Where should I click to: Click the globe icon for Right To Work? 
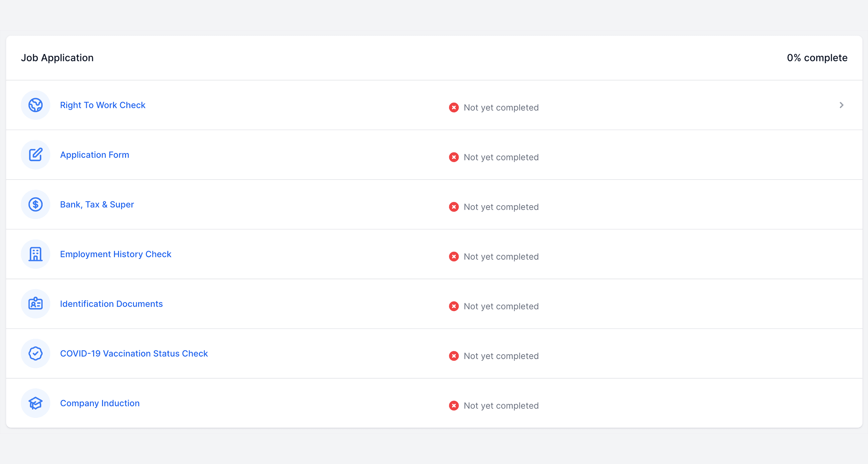tap(36, 105)
